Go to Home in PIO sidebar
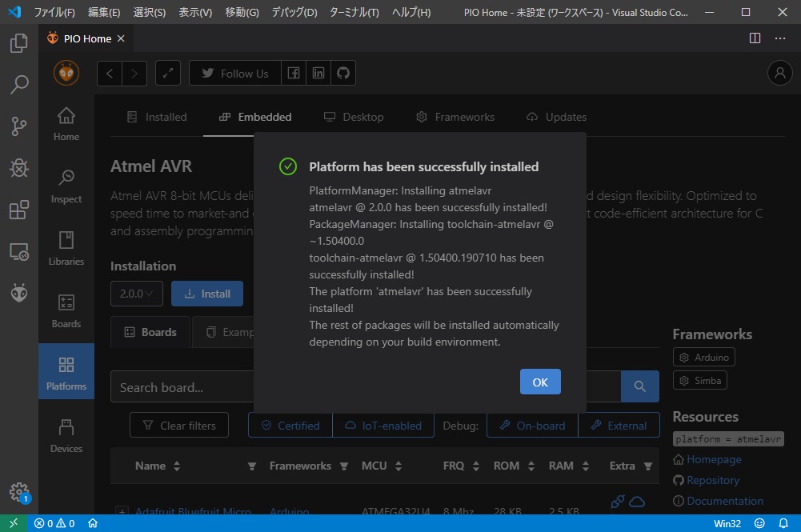801x532 pixels. [66, 124]
